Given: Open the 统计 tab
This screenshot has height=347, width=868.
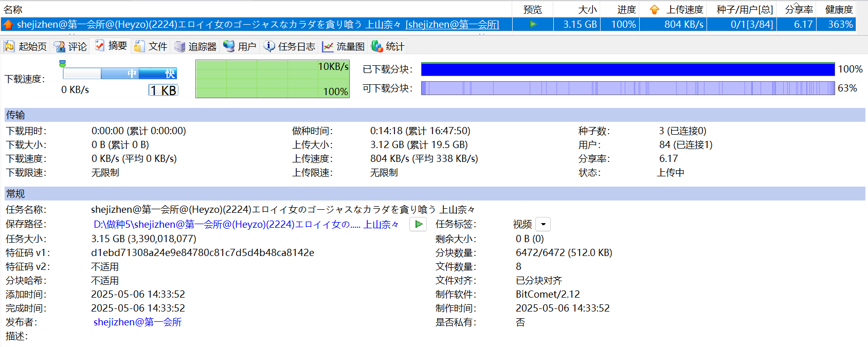Looking at the screenshot, I should point(388,46).
